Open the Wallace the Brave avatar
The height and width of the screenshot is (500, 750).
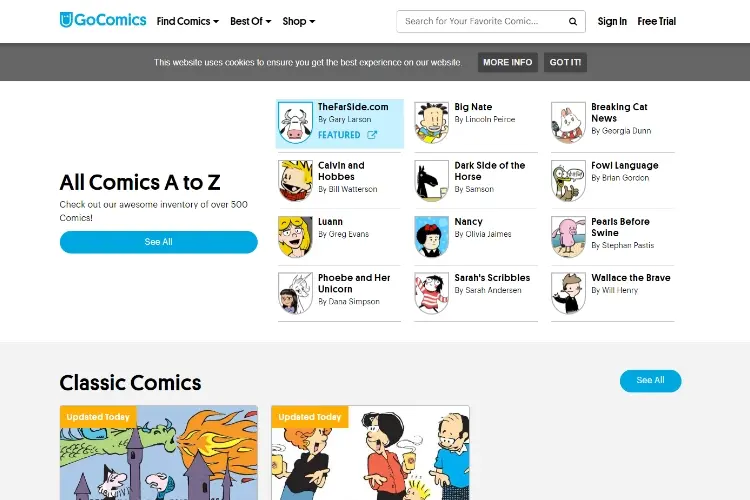(x=568, y=293)
